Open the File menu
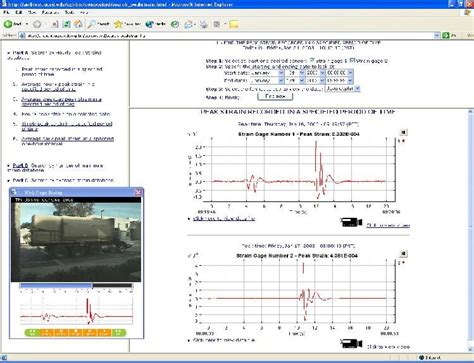The width and height of the screenshot is (474, 363). (x=6, y=12)
